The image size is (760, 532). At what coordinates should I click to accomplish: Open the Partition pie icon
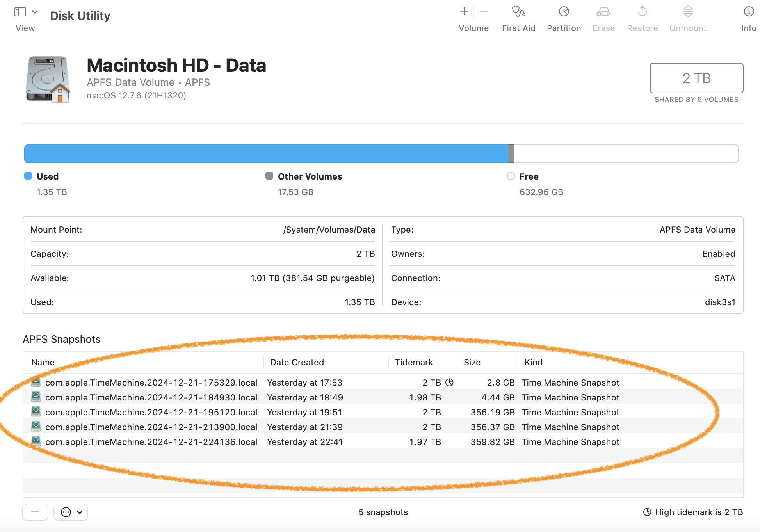click(564, 12)
